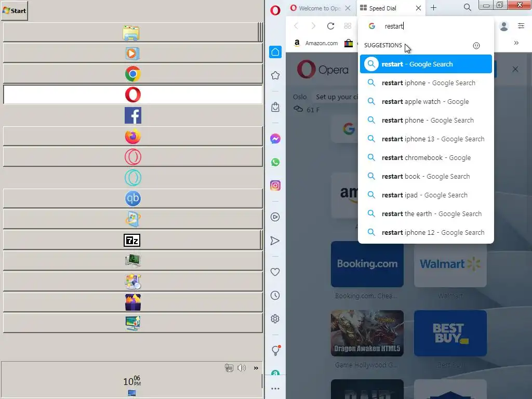The width and height of the screenshot is (532, 399).
Task: Click the sidebar Home icon
Action: point(275,52)
